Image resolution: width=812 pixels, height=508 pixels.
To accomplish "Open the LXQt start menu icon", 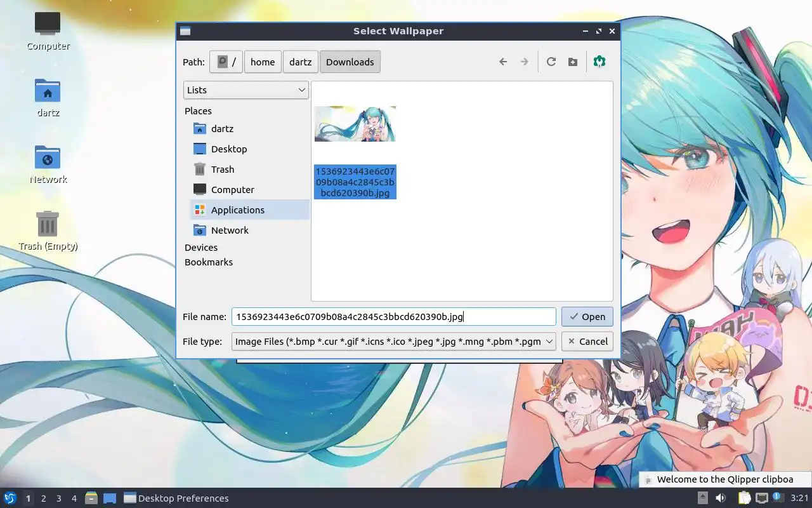I will pos(10,498).
